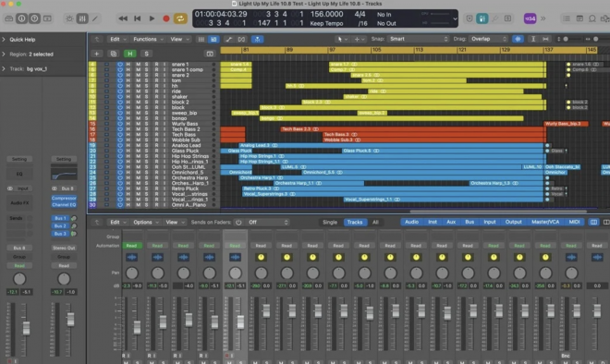Open the List Editors icon at top right
Screen dimensions: 610x364
coord(567,18)
